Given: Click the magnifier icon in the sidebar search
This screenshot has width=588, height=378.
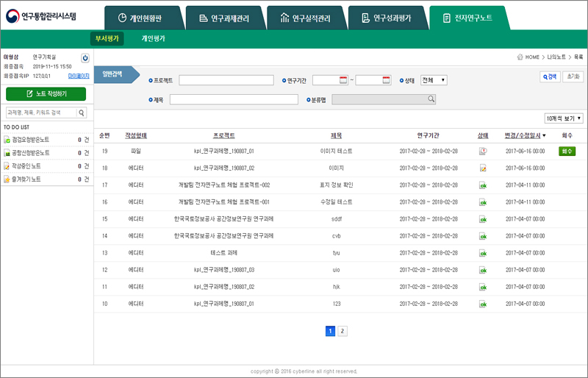Looking at the screenshot, I should 82,113.
